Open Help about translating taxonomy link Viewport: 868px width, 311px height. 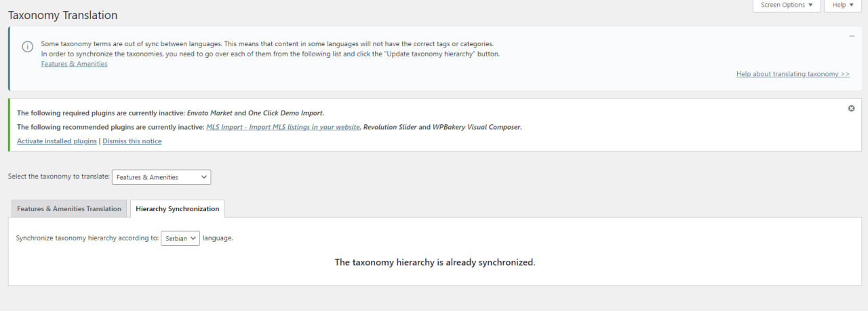793,74
